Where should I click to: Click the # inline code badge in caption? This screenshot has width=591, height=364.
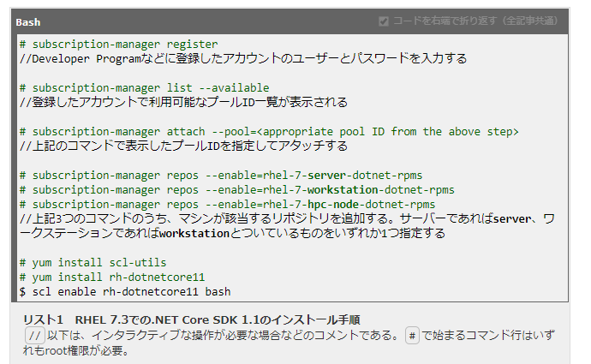coord(412,336)
